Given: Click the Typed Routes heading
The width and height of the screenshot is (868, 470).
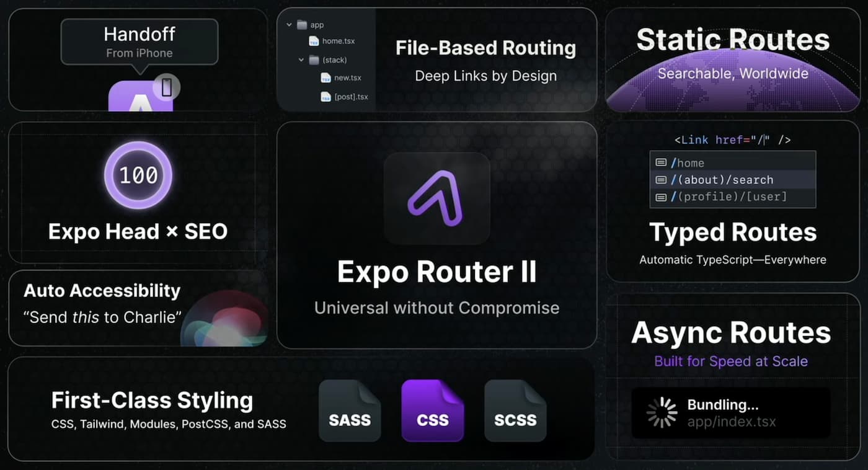Looking at the screenshot, I should pyautogui.click(x=733, y=232).
